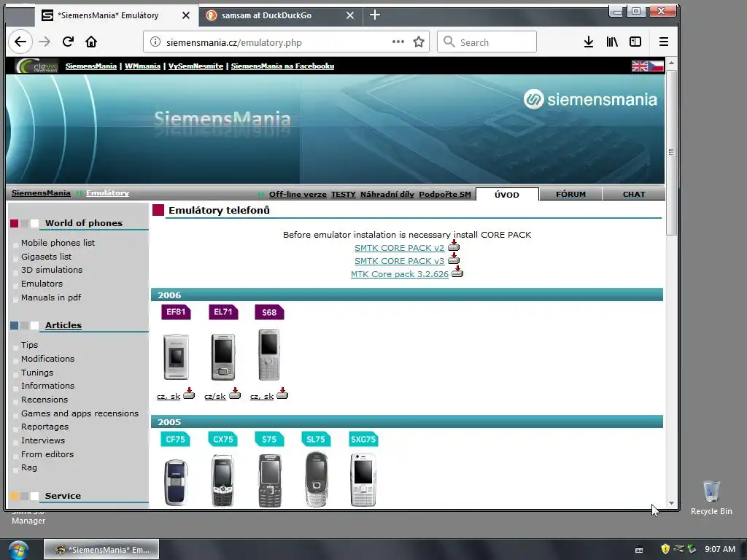The height and width of the screenshot is (560, 747).
Task: Open the CHAT tab
Action: [634, 194]
